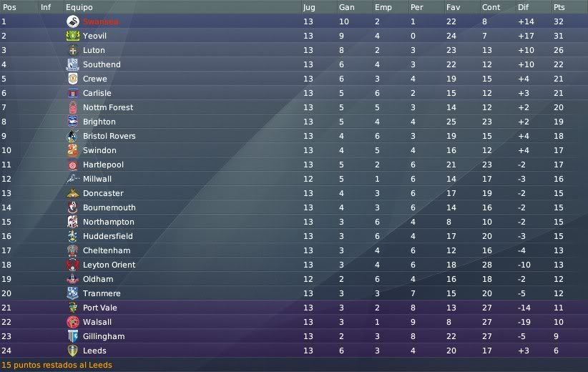Open the Luton team name link
This screenshot has height=372, width=588.
pos(94,50)
